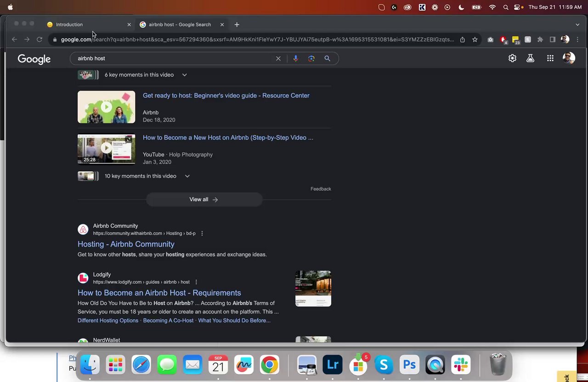The image size is (588, 382).
Task: Open the Apple menu
Action: click(x=10, y=7)
